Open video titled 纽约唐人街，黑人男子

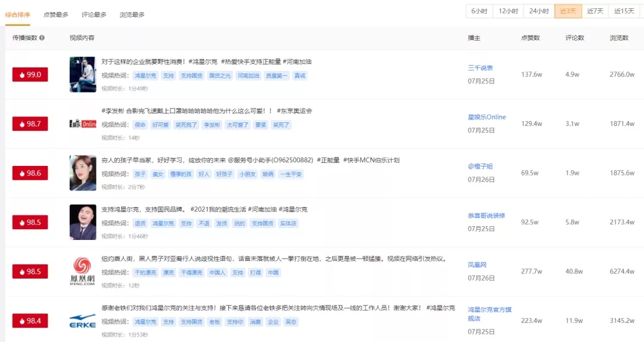tap(274, 259)
